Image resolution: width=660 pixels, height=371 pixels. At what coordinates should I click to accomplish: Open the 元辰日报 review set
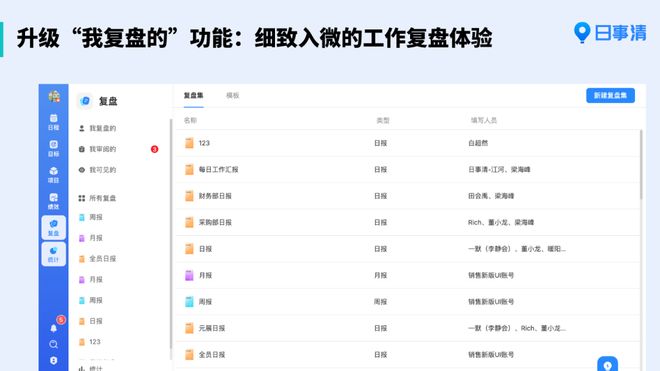tap(212, 328)
